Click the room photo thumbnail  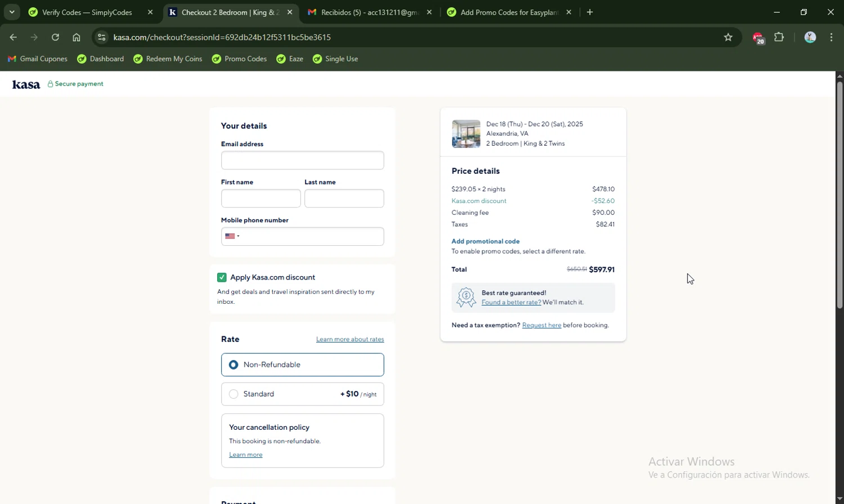click(466, 134)
